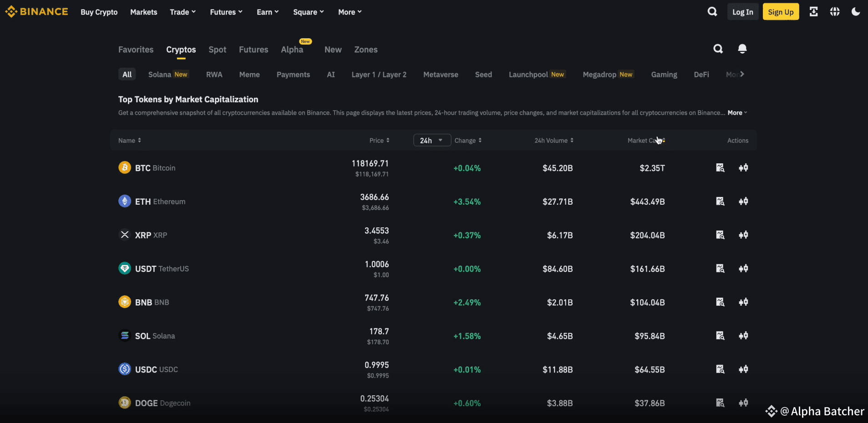Switch to the Favorites tab
This screenshot has width=868, height=423.
pos(136,50)
